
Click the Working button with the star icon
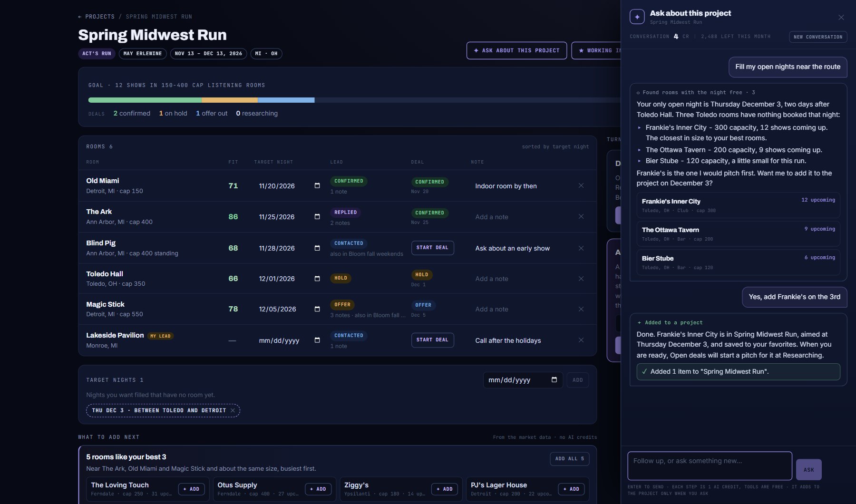tap(596, 50)
